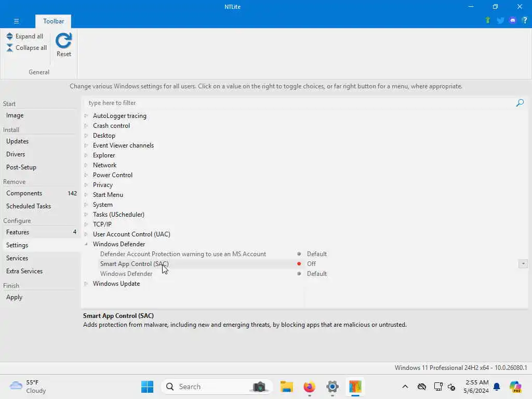This screenshot has width=532, height=399.
Task: Open the Drivers page in sidebar
Action: click(16, 154)
